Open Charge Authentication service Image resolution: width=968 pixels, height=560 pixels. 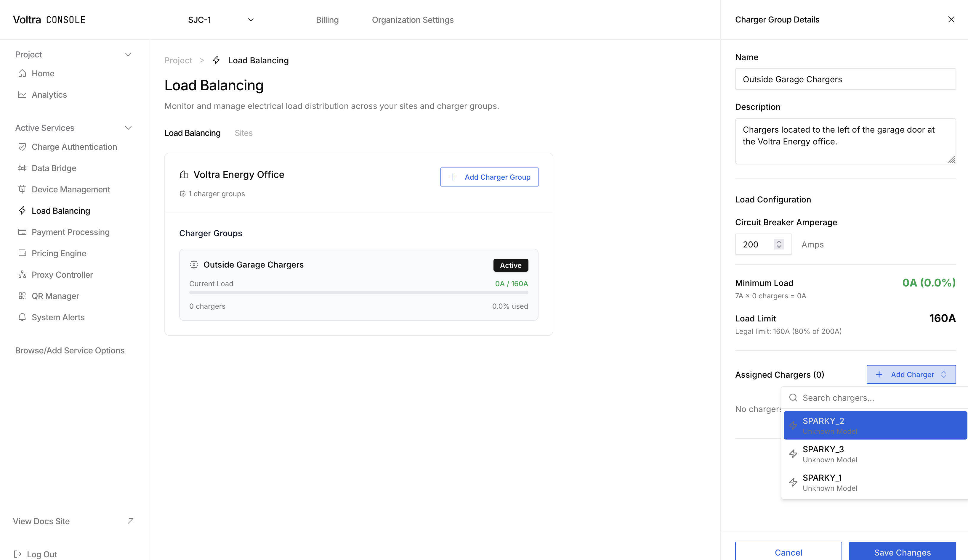click(74, 147)
